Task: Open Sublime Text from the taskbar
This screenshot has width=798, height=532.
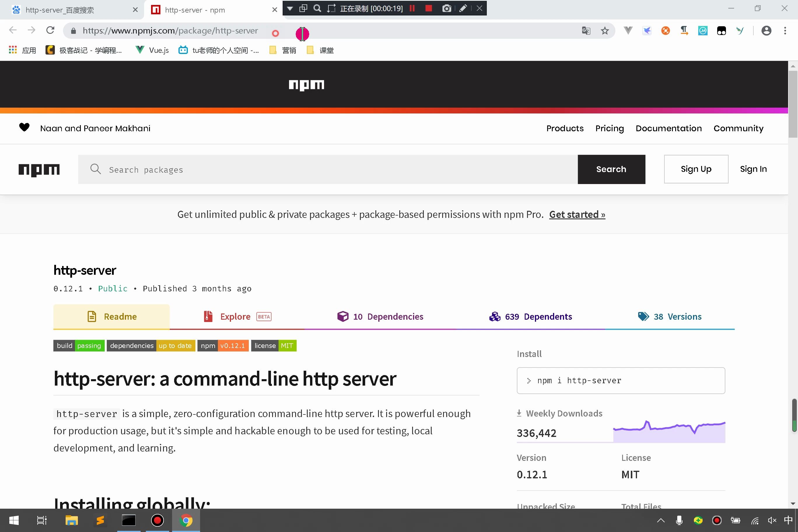Action: pyautogui.click(x=100, y=520)
